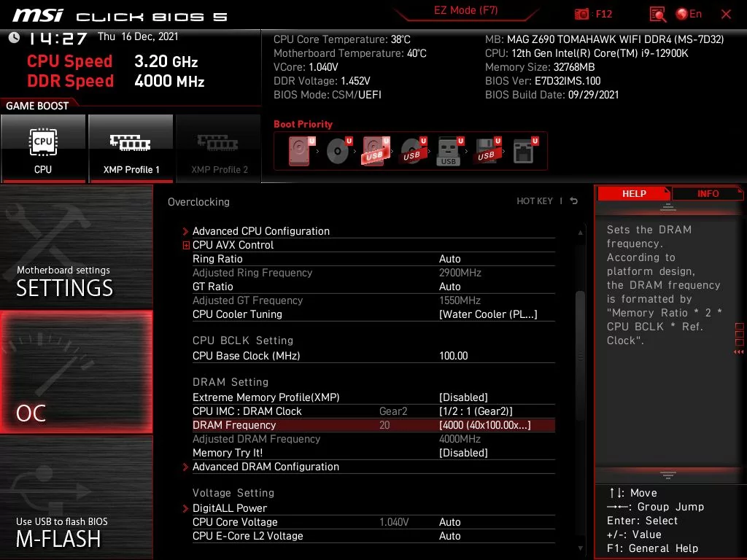Select the network boot device icon

pyautogui.click(x=525, y=151)
